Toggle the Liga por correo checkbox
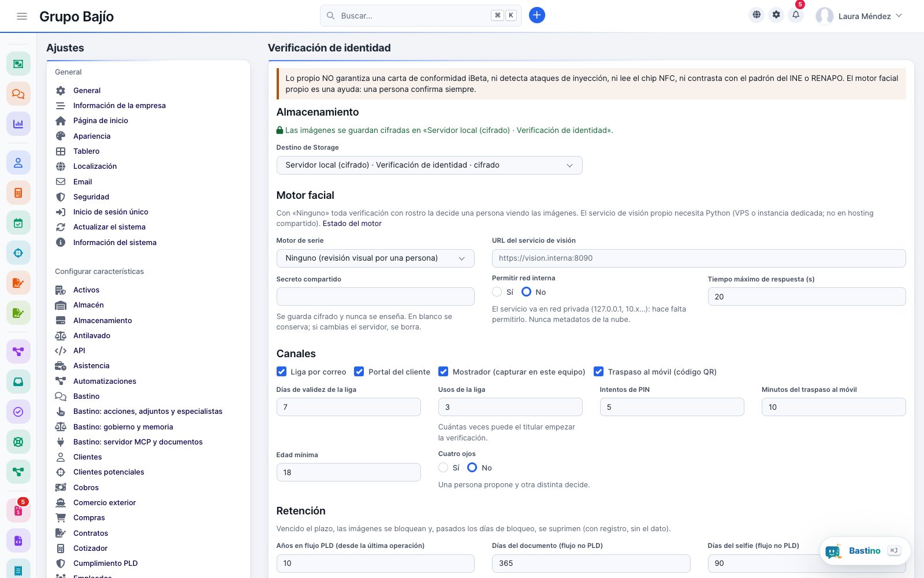 (x=282, y=372)
